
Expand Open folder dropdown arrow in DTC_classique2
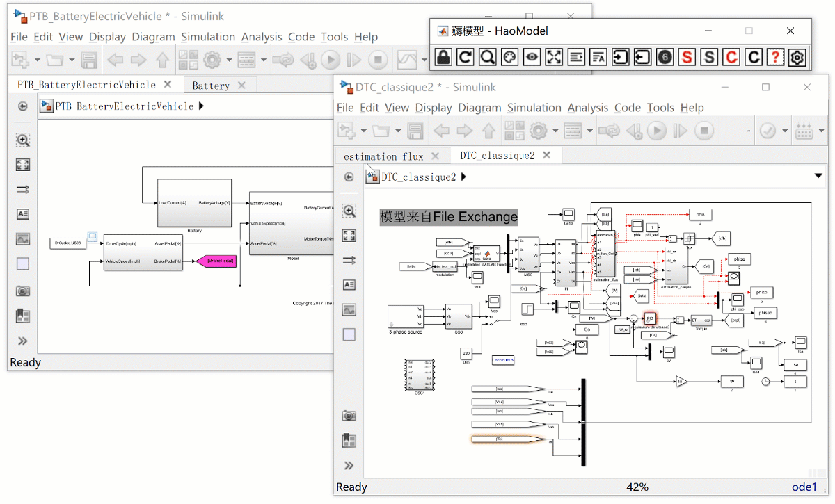(x=398, y=131)
